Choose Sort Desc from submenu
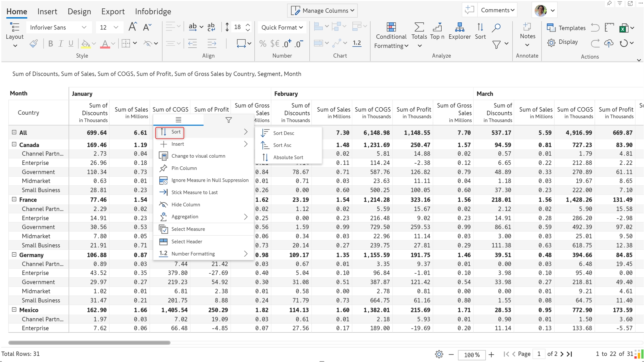644x362 pixels. click(283, 133)
